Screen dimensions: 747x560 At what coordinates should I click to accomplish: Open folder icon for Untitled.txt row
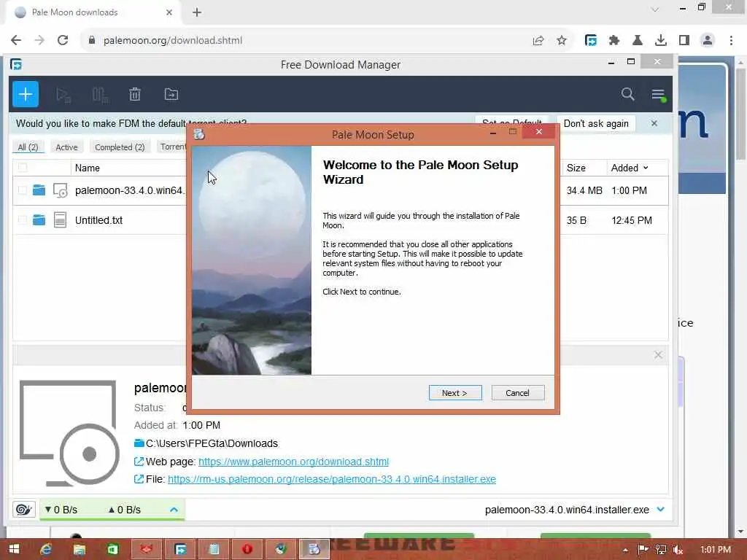tap(39, 220)
